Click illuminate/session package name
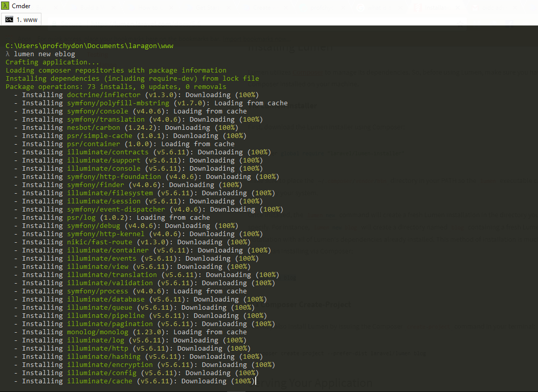The width and height of the screenshot is (538, 392). point(104,201)
